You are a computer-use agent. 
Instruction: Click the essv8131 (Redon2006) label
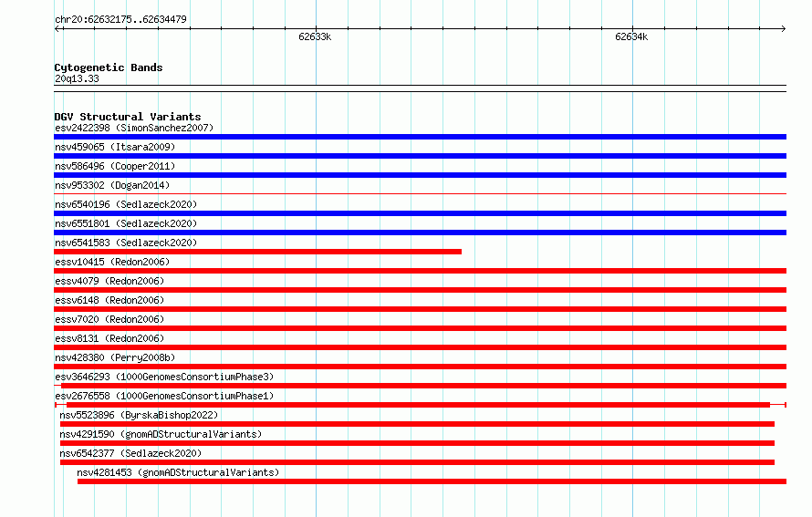109,338
